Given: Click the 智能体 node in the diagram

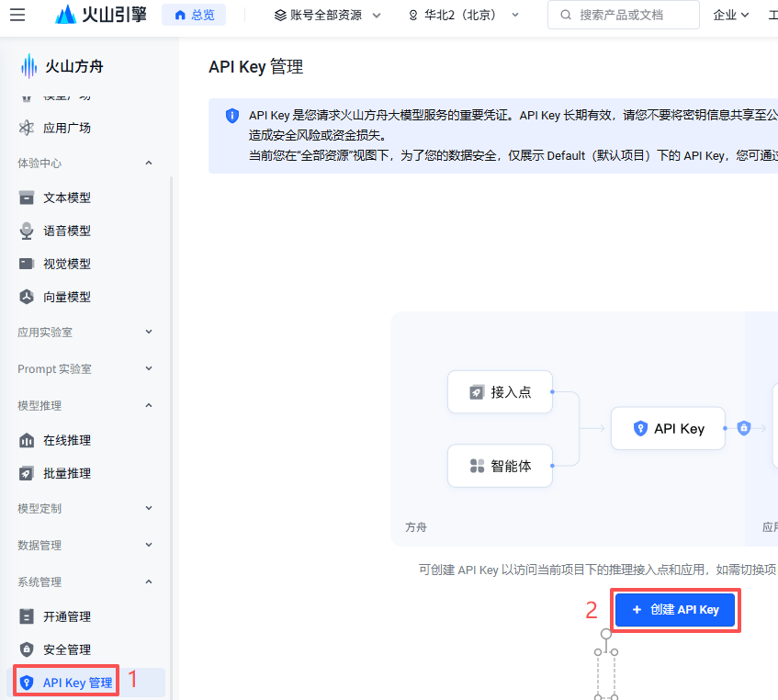Looking at the screenshot, I should [x=500, y=466].
